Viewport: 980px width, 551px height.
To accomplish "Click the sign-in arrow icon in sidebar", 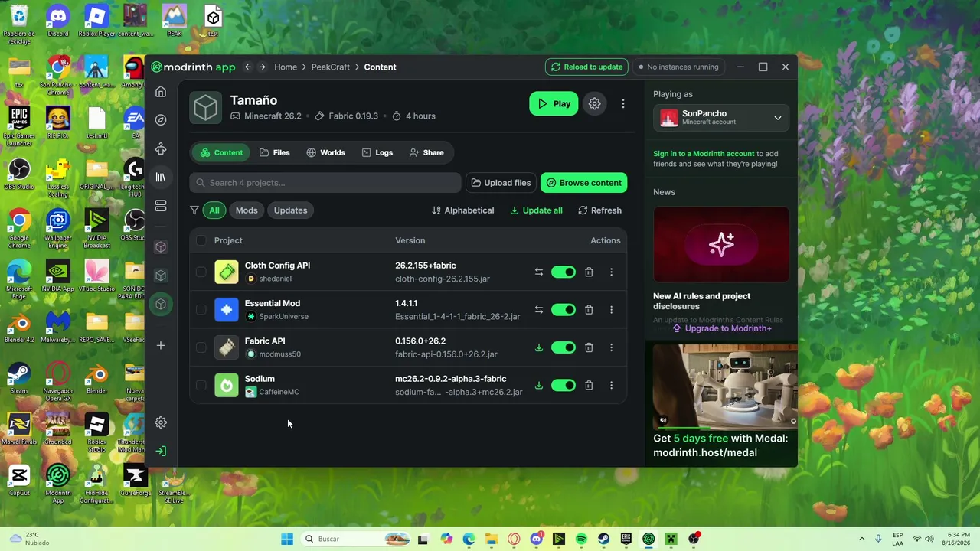I will click(x=161, y=451).
